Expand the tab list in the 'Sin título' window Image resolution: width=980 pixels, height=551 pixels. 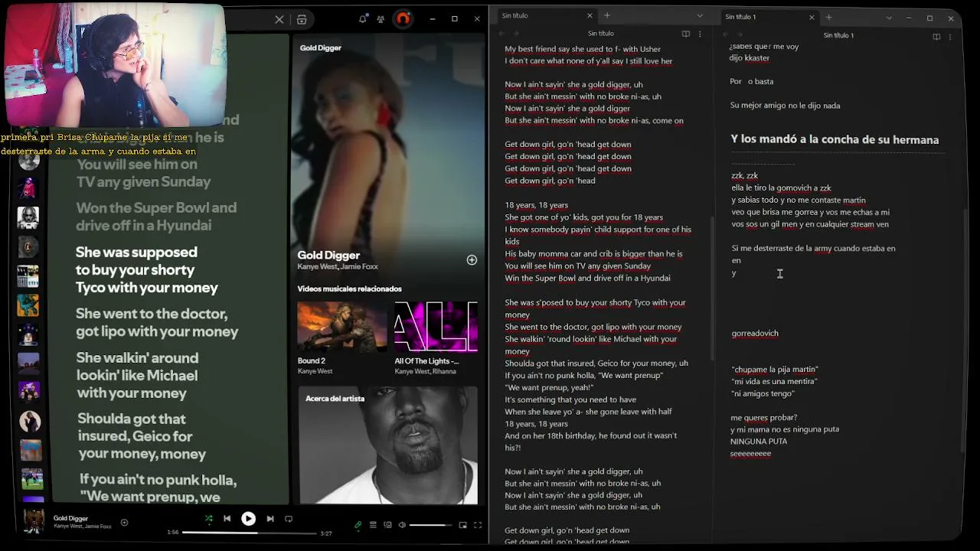(x=700, y=16)
